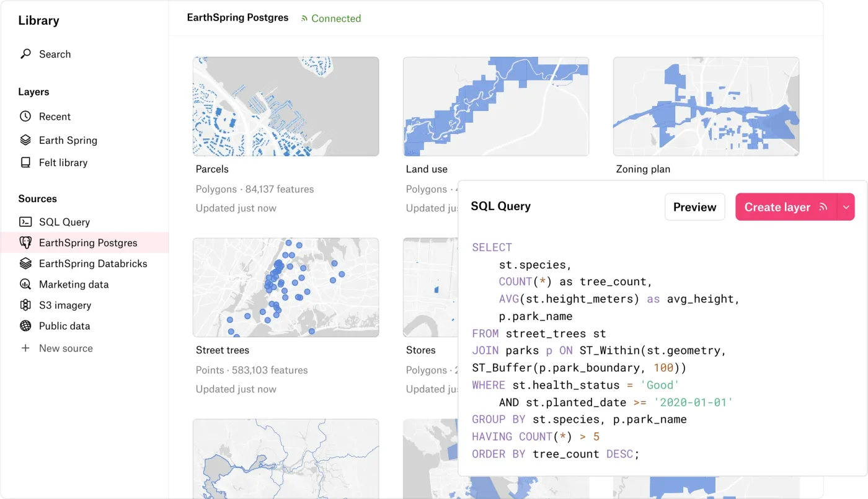This screenshot has width=868, height=499.
Task: Select EarthSpring Databricks source label
Action: 93,263
